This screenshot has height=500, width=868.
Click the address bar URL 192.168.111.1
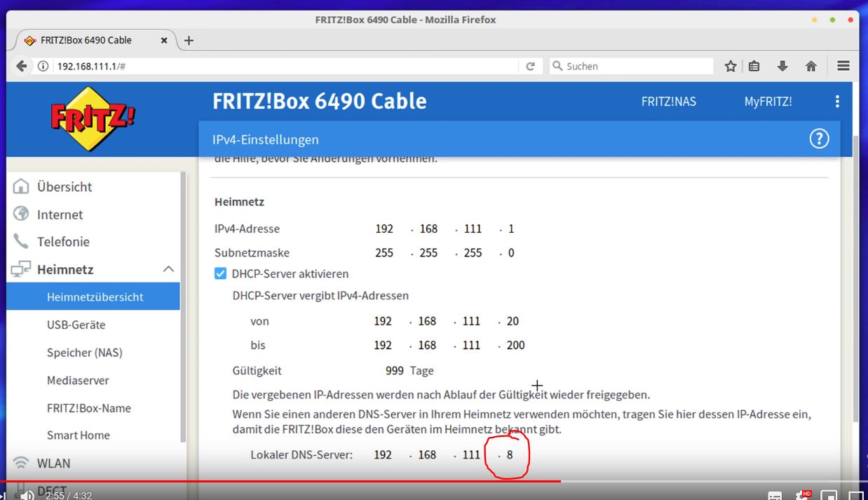click(x=91, y=66)
